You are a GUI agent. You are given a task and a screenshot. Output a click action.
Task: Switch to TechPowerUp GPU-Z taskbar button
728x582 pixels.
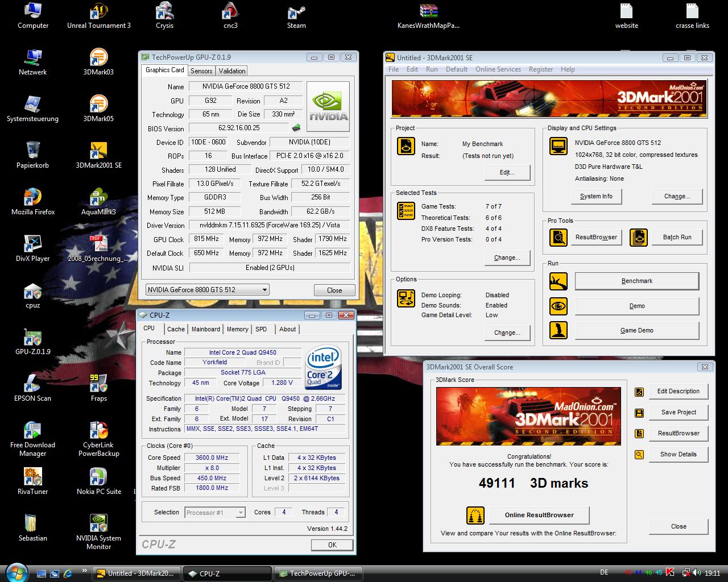click(x=318, y=573)
